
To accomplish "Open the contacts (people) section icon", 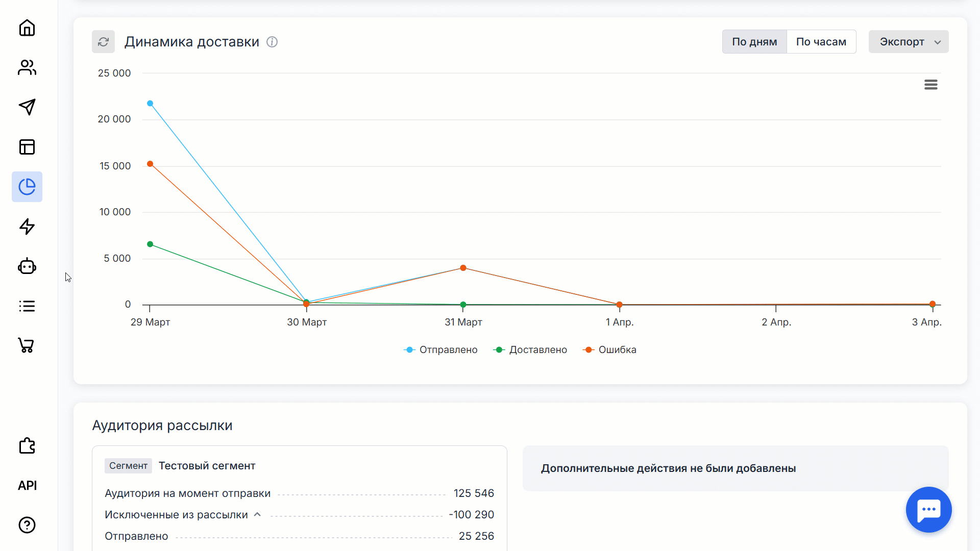I will (x=27, y=67).
